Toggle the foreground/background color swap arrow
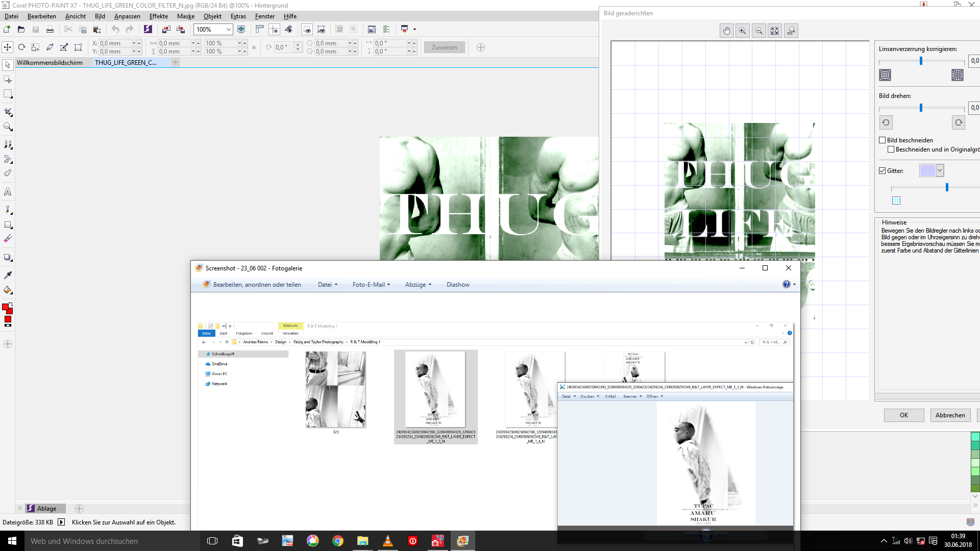This screenshot has width=980, height=551. pos(11,304)
